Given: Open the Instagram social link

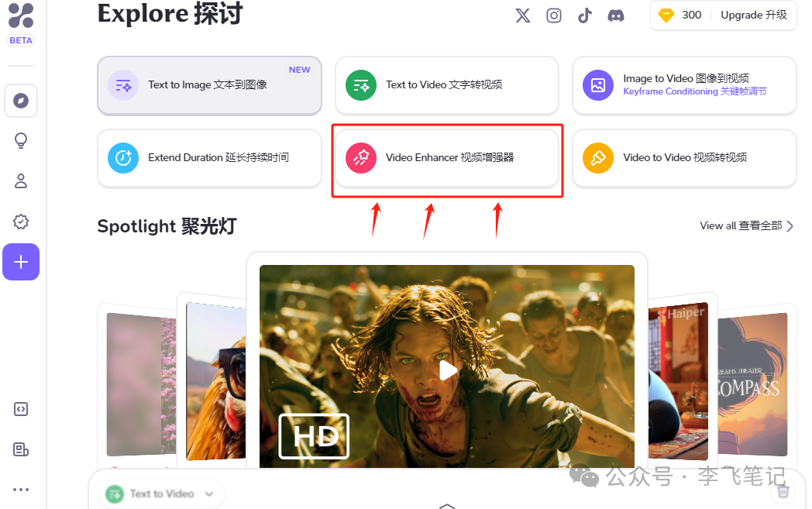Looking at the screenshot, I should (x=554, y=15).
